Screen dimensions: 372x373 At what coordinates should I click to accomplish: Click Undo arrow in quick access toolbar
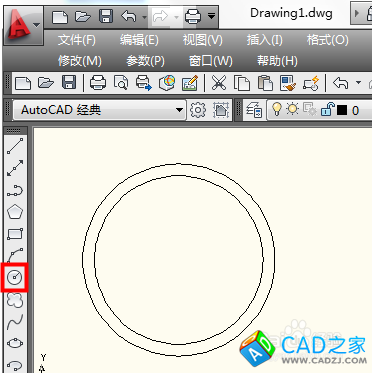[129, 16]
